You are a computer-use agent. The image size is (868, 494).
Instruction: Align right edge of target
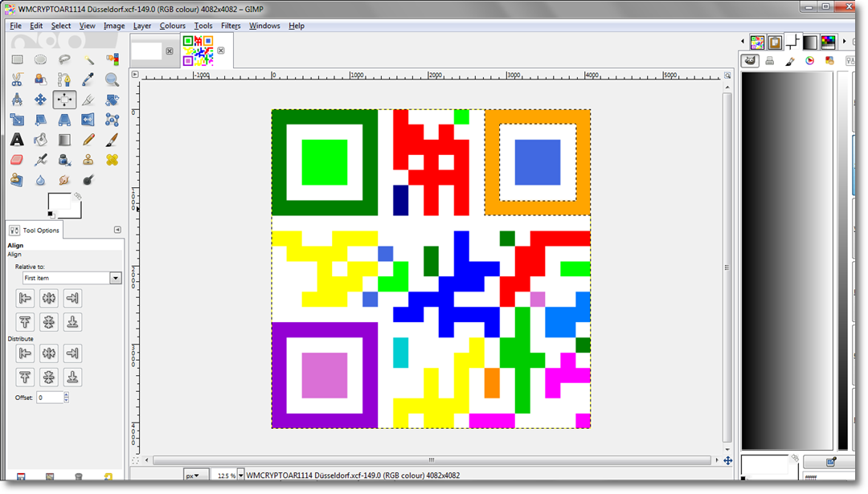(x=72, y=298)
